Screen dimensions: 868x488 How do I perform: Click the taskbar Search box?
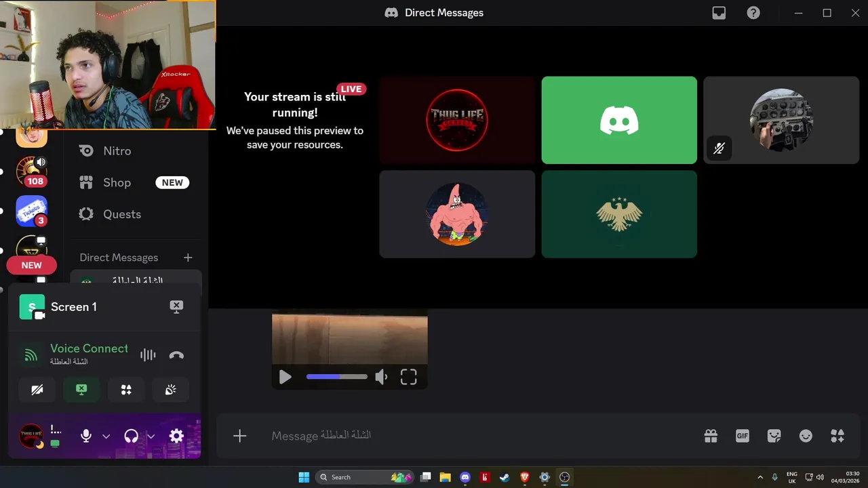click(365, 477)
